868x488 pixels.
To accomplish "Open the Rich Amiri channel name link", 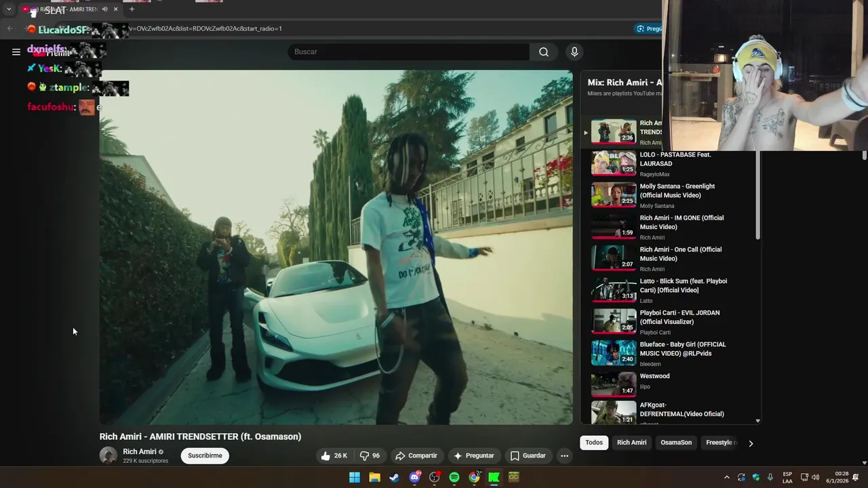I will [x=139, y=451].
